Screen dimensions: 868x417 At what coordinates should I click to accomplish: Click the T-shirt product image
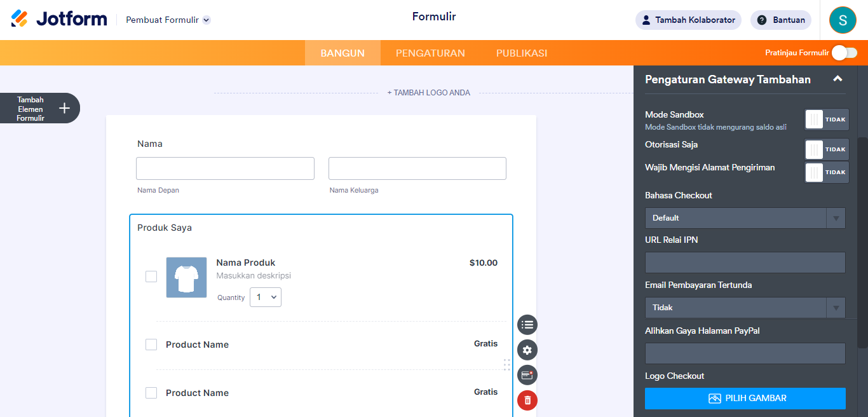186,277
